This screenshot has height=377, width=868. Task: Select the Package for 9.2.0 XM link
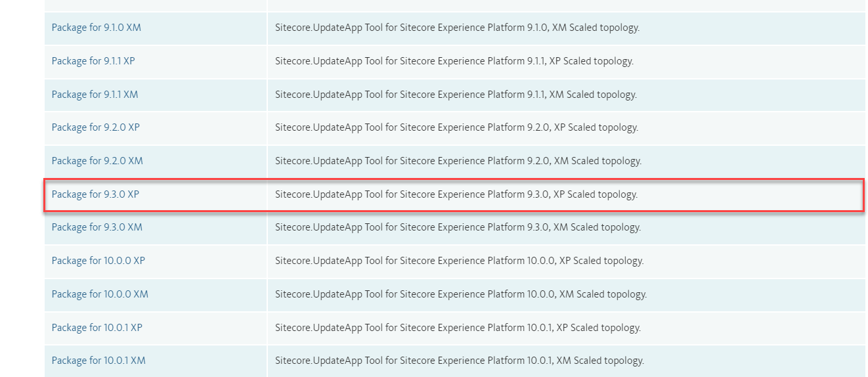[97, 161]
